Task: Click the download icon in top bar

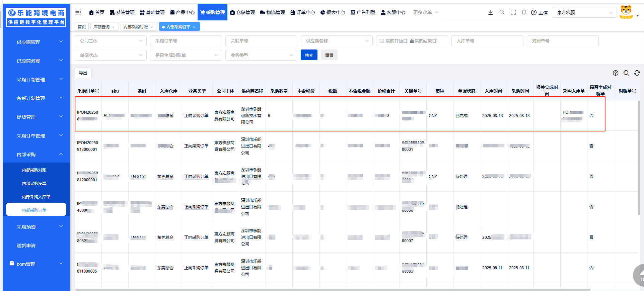Action: [490, 12]
